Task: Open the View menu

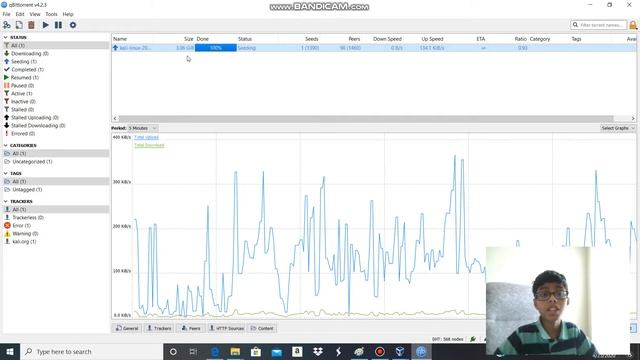Action: click(35, 14)
